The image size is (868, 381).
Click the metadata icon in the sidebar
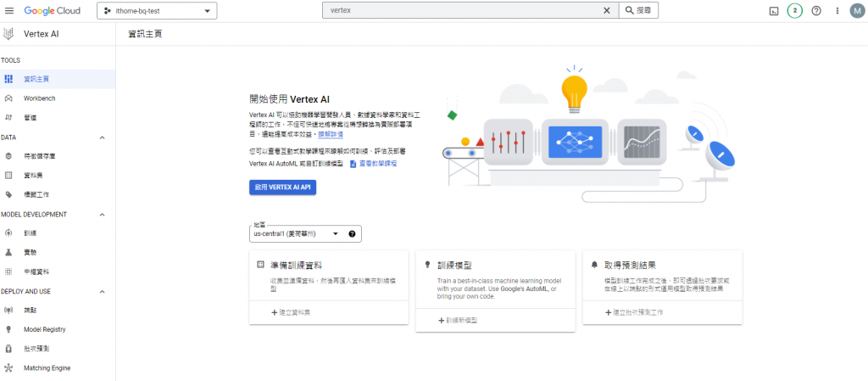(x=8, y=272)
